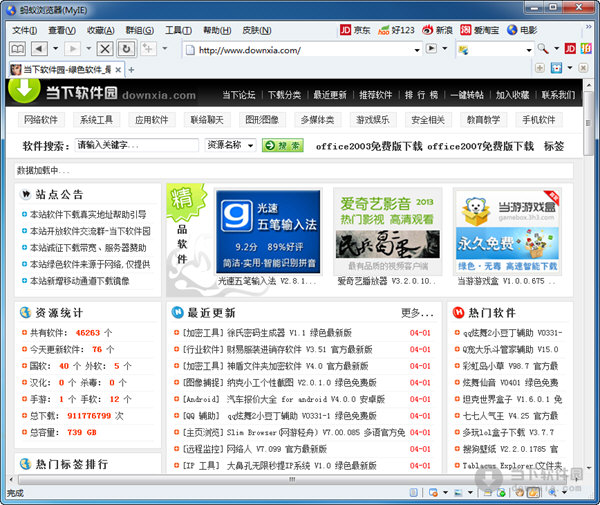Open the 当游游戏盒 promo thumbnail
Image resolution: width=600 pixels, height=505 pixels.
(507, 231)
